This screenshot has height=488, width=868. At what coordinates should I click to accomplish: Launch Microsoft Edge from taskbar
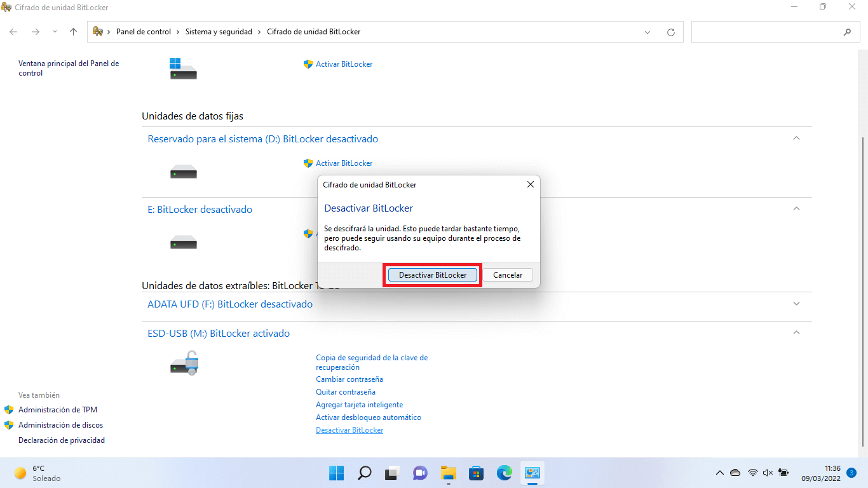[x=505, y=473]
